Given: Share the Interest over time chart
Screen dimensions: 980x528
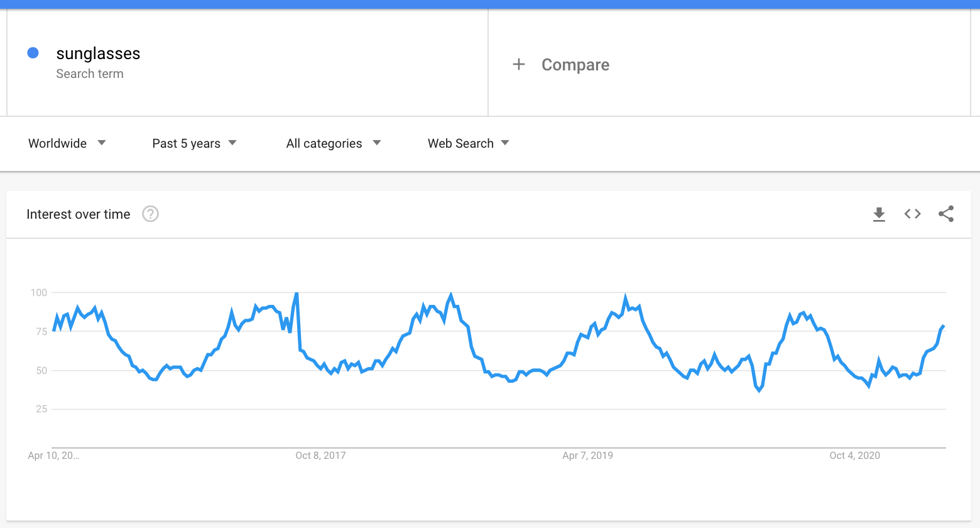Looking at the screenshot, I should (946, 214).
